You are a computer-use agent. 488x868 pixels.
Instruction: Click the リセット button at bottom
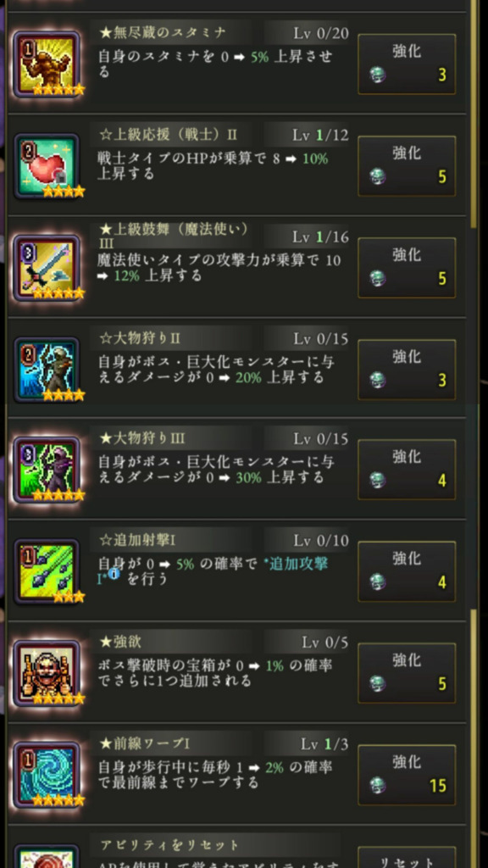(407, 858)
